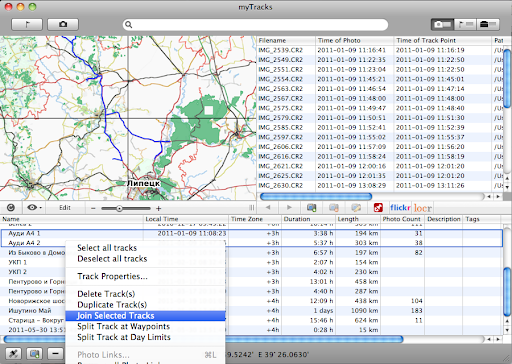Open Track Properties... from context menu

coord(112,276)
